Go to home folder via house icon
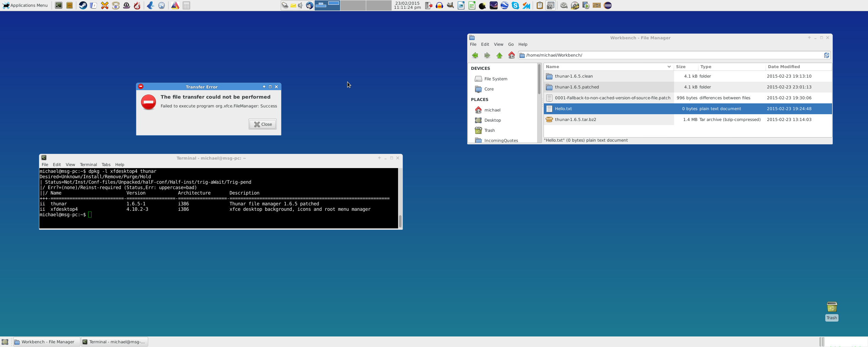Viewport: 868px width, 347px height. click(511, 55)
